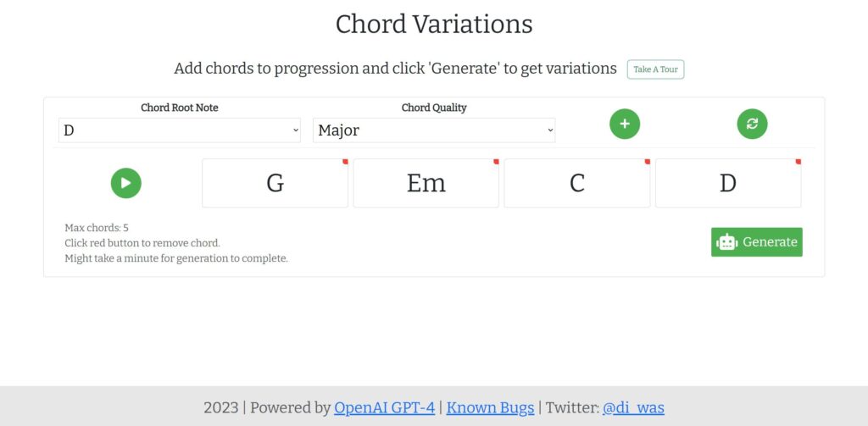This screenshot has width=868, height=426.
Task: Click the Chord Variations page heading
Action: point(434,24)
